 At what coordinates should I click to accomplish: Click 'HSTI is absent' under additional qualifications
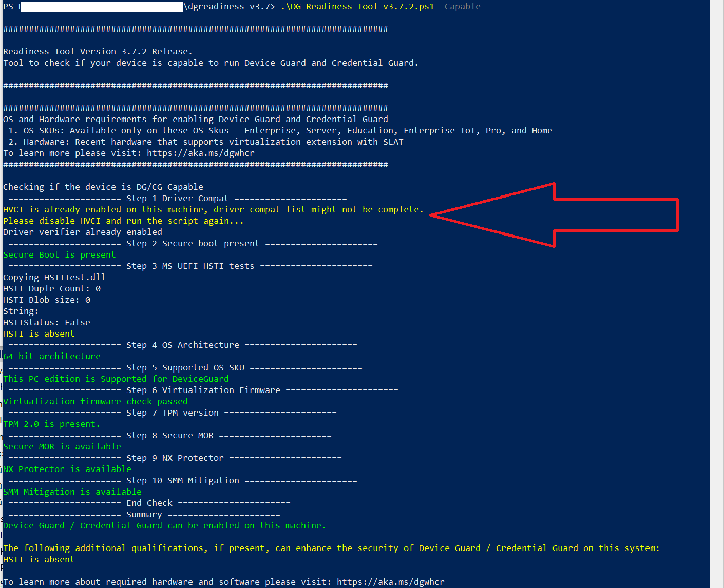tap(39, 559)
